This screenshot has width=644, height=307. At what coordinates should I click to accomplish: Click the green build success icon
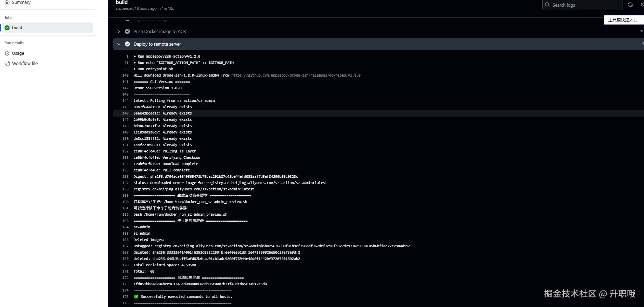point(7,28)
